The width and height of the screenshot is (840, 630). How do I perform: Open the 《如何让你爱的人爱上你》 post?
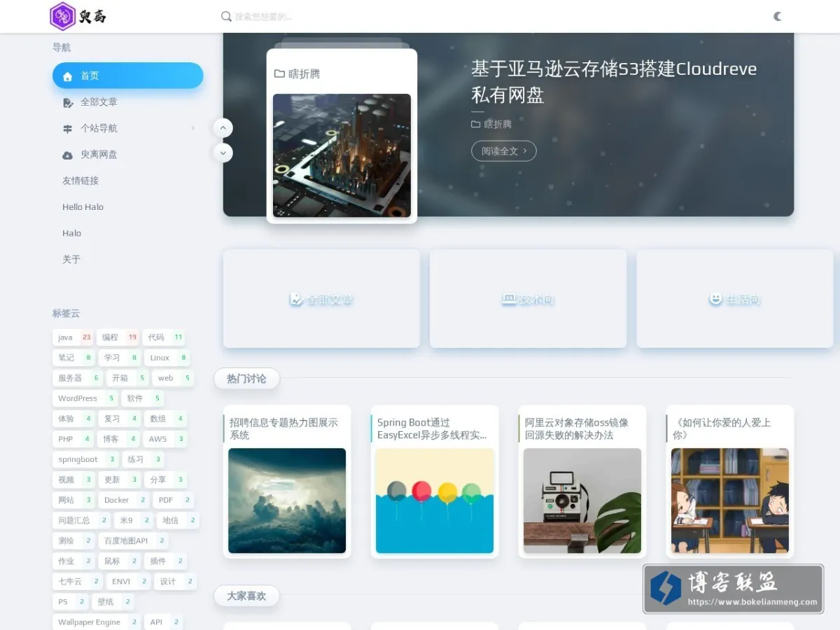[x=722, y=428]
